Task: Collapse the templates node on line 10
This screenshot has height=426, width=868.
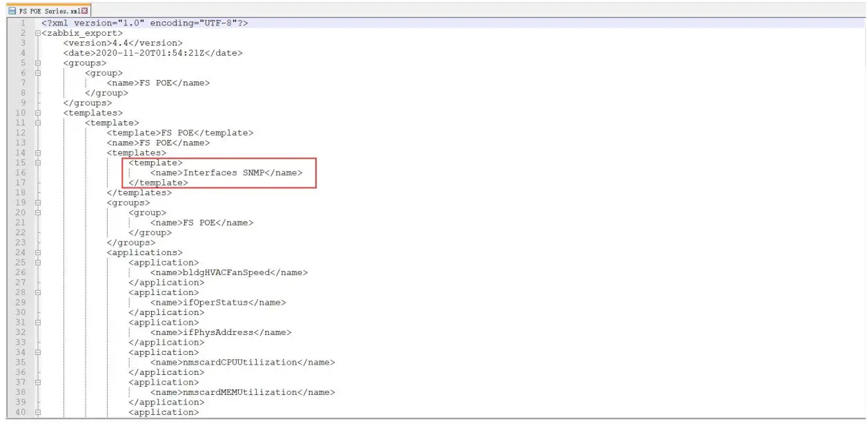Action: pyautogui.click(x=38, y=113)
